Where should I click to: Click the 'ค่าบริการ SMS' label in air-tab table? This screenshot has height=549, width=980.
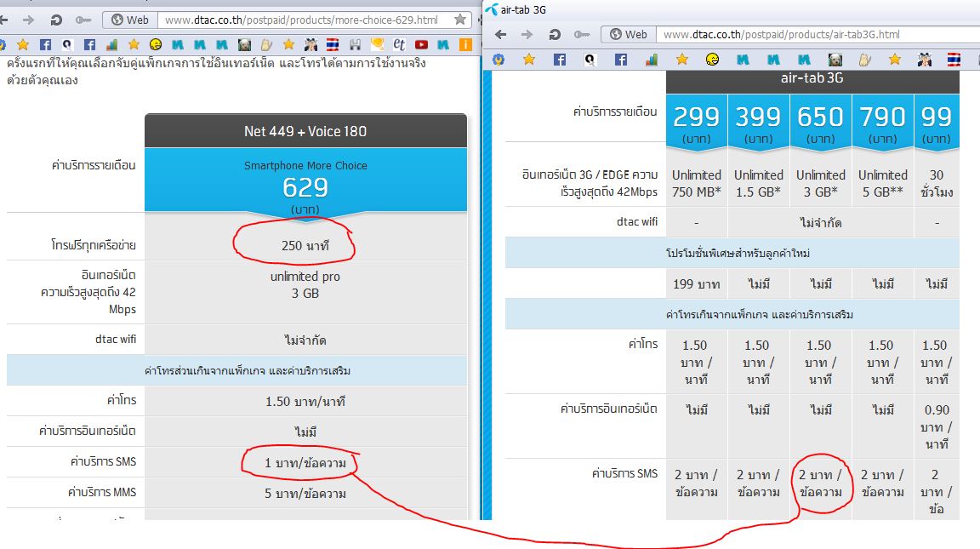624,473
